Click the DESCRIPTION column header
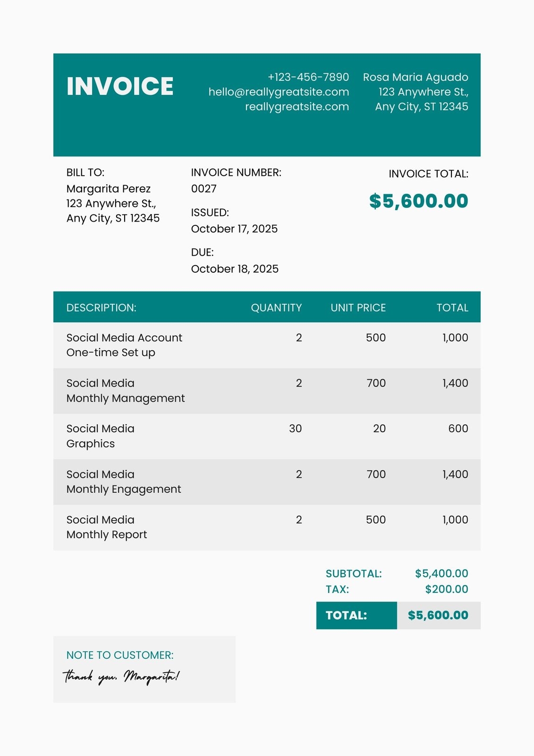 (x=101, y=308)
